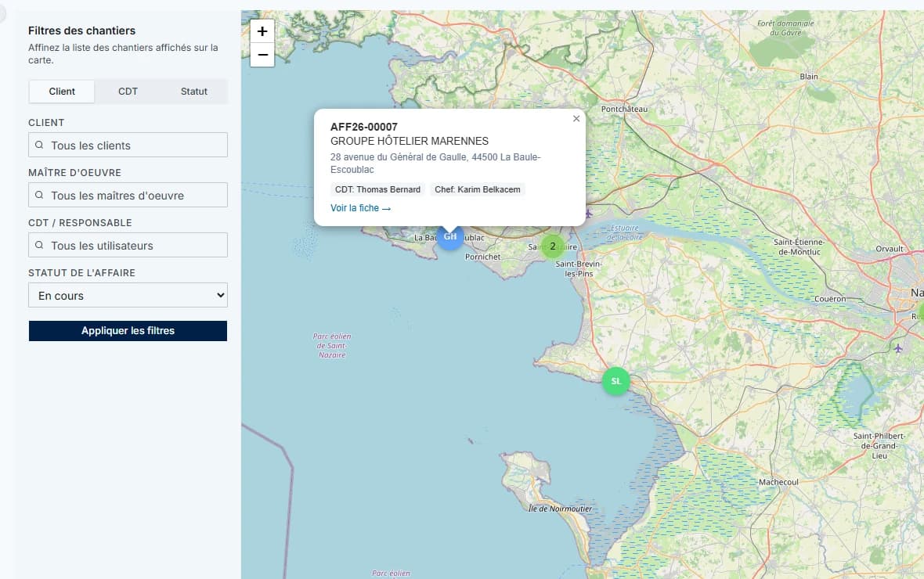Click the Filtres des chantiers heading
This screenshot has width=924, height=579.
pyautogui.click(x=82, y=31)
